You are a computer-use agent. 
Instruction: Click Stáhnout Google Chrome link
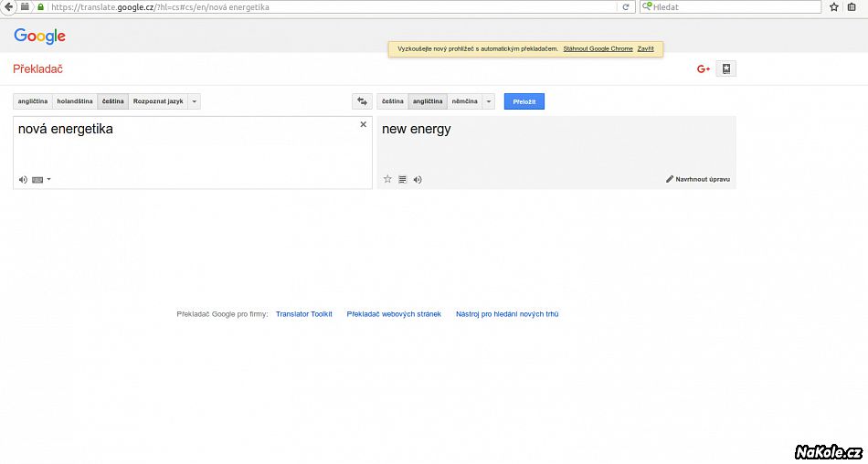coord(598,48)
